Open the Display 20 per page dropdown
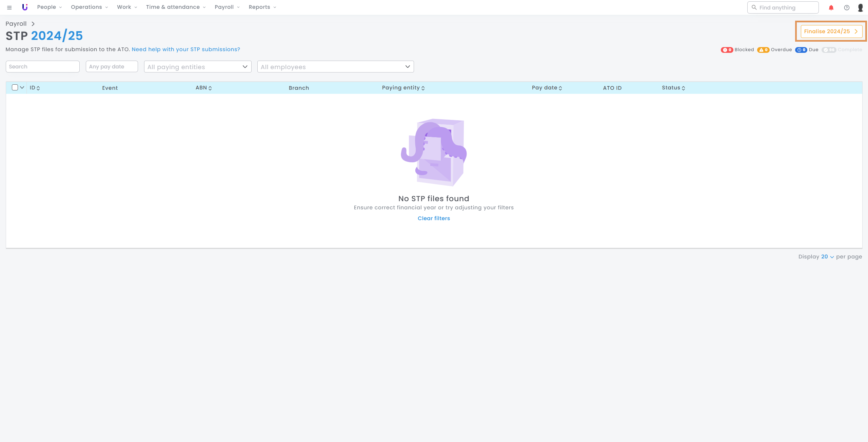The width and height of the screenshot is (868, 442). tap(827, 257)
